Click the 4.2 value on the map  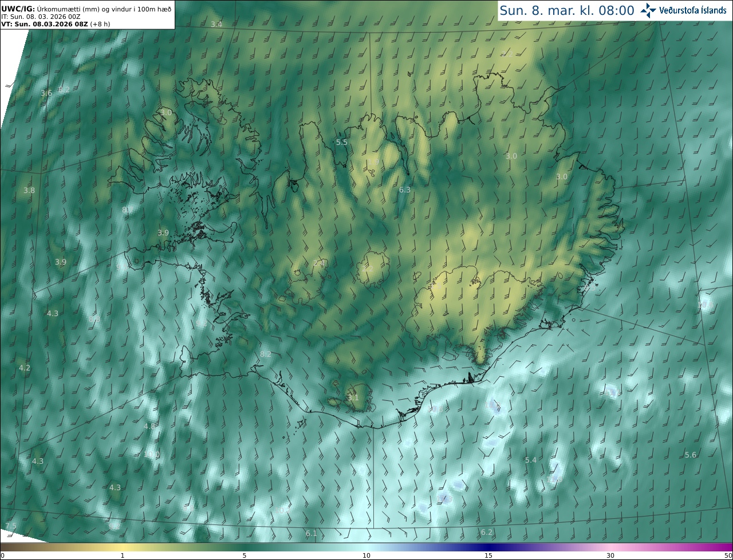point(25,368)
